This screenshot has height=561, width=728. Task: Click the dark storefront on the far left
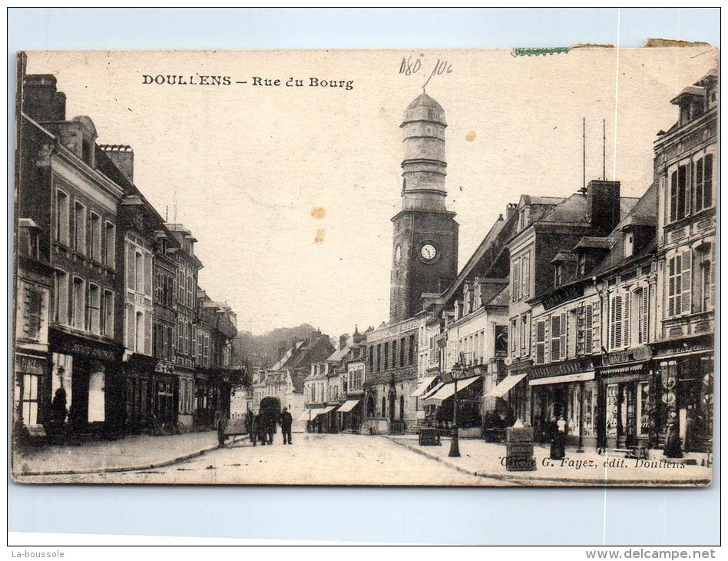click(x=83, y=384)
